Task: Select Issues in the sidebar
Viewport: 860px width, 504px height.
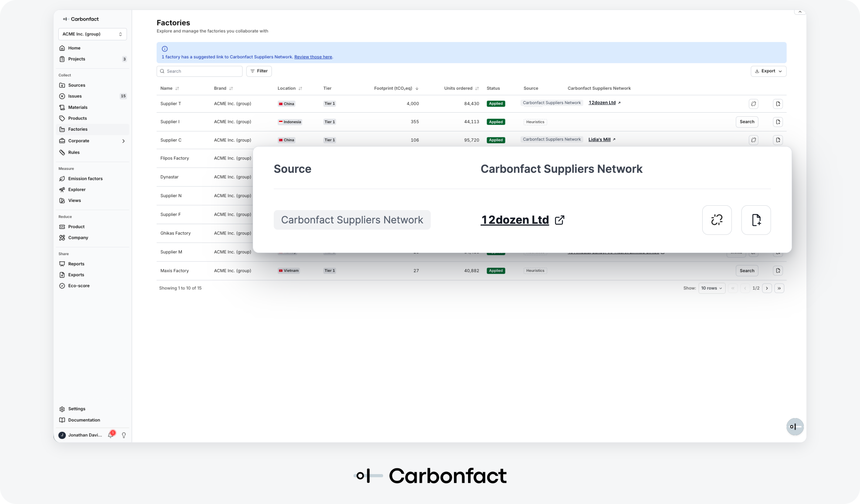Action: coord(75,96)
